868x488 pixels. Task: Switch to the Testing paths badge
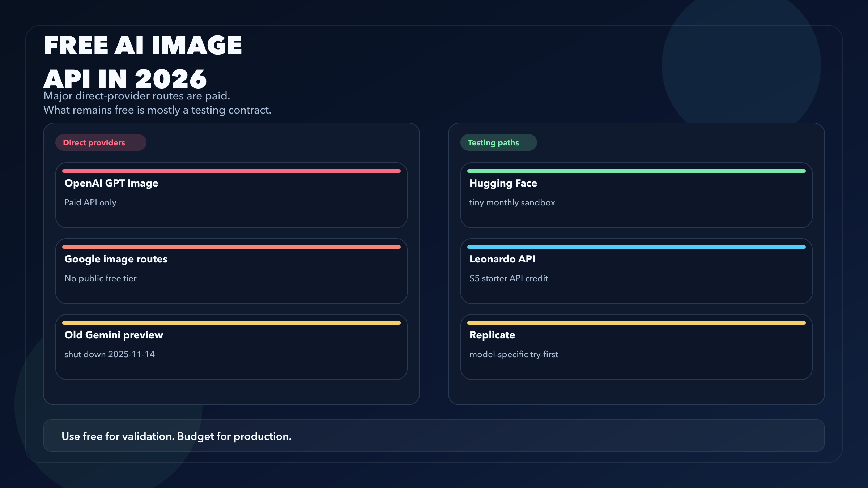pos(498,142)
